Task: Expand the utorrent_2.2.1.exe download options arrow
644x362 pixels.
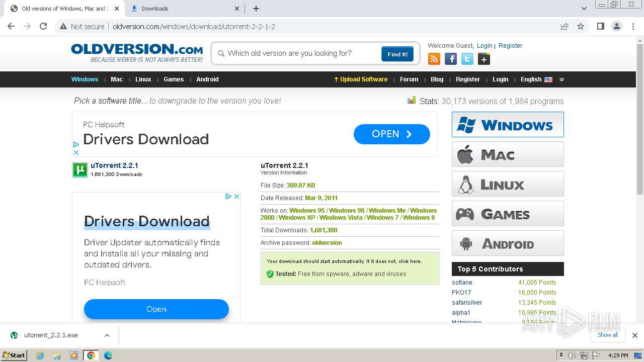Action: (x=107, y=335)
